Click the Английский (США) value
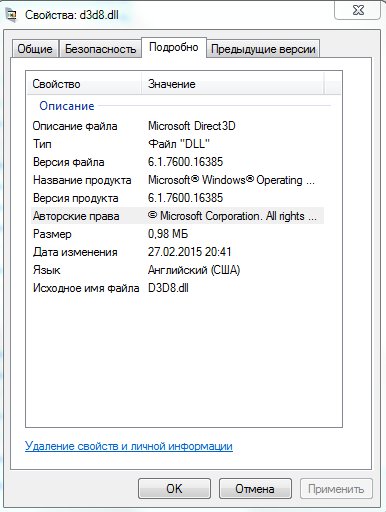This screenshot has height=512, width=386. (x=194, y=270)
